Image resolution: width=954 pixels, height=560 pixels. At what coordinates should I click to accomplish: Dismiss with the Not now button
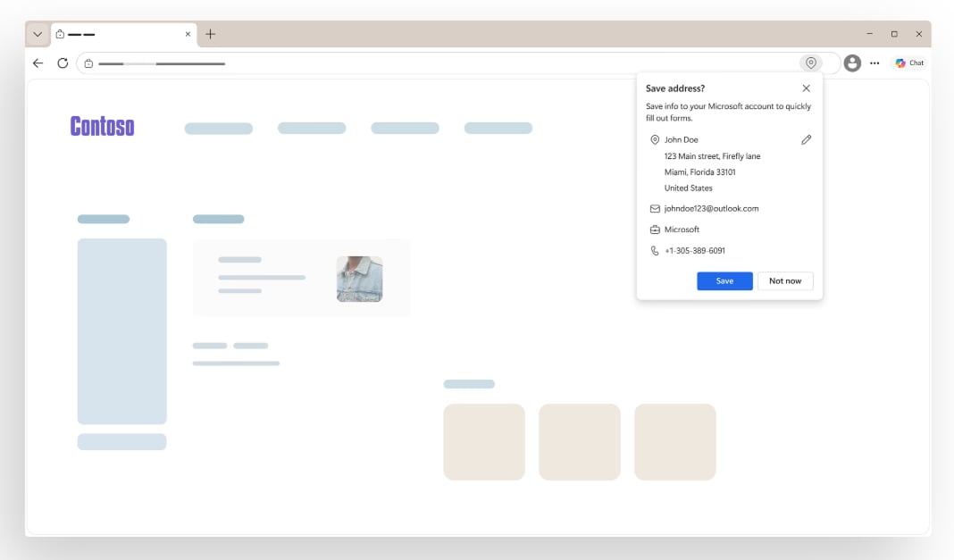tap(785, 281)
